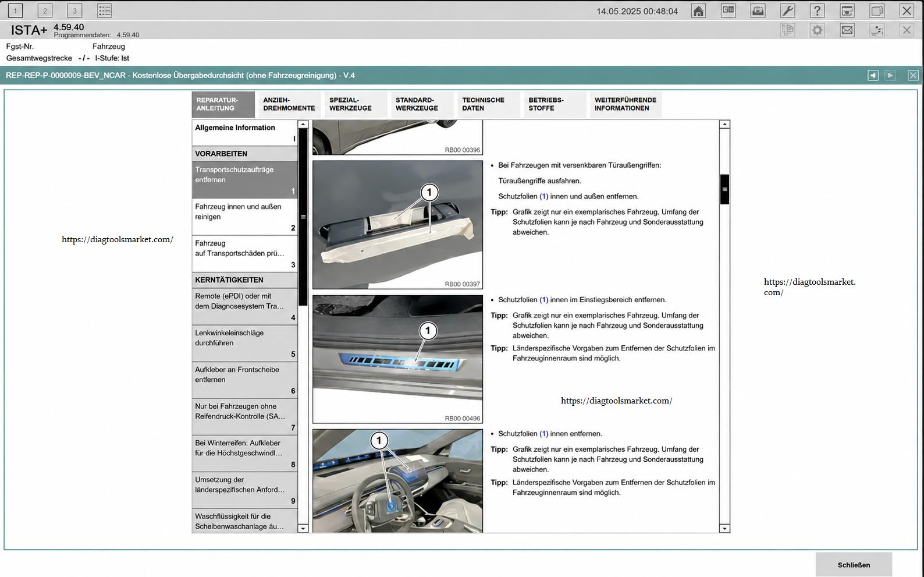Open the operations list icon
This screenshot has height=577, width=924.
pyautogui.click(x=104, y=10)
